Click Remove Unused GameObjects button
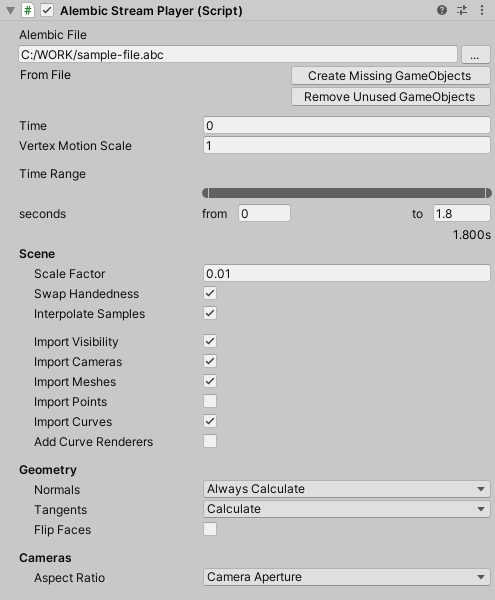495x600 pixels. (x=390, y=97)
